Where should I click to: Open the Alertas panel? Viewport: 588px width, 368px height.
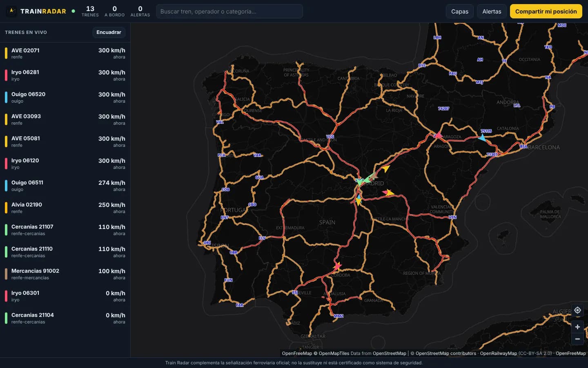coord(492,11)
